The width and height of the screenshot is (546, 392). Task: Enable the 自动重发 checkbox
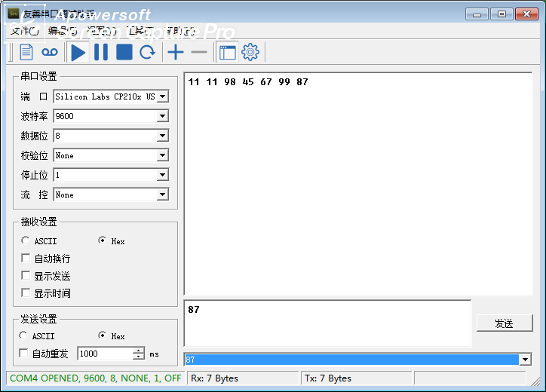[x=23, y=354]
